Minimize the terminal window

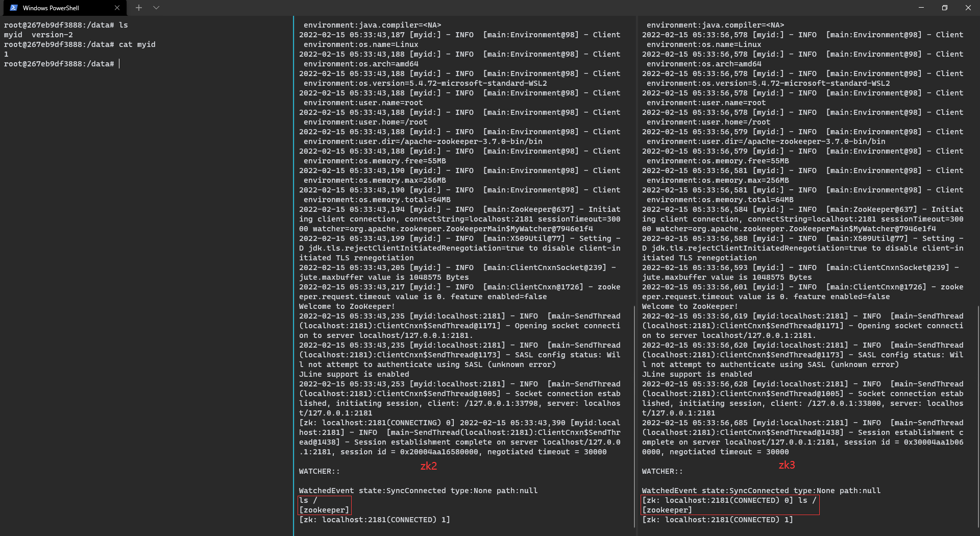[921, 8]
